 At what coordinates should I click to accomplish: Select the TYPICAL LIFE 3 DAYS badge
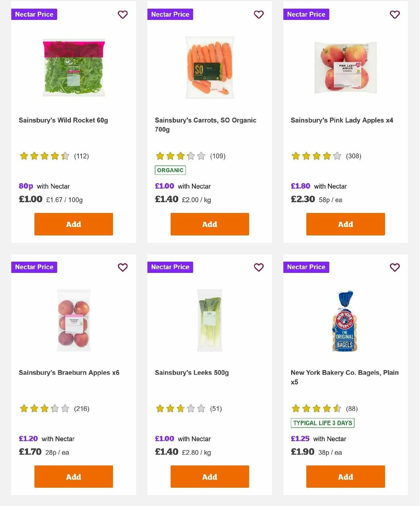point(323,423)
